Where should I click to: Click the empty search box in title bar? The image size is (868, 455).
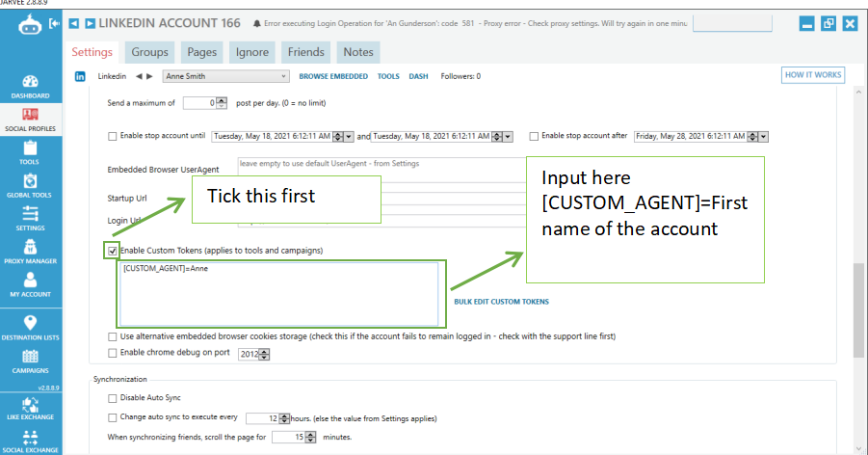pos(732,24)
